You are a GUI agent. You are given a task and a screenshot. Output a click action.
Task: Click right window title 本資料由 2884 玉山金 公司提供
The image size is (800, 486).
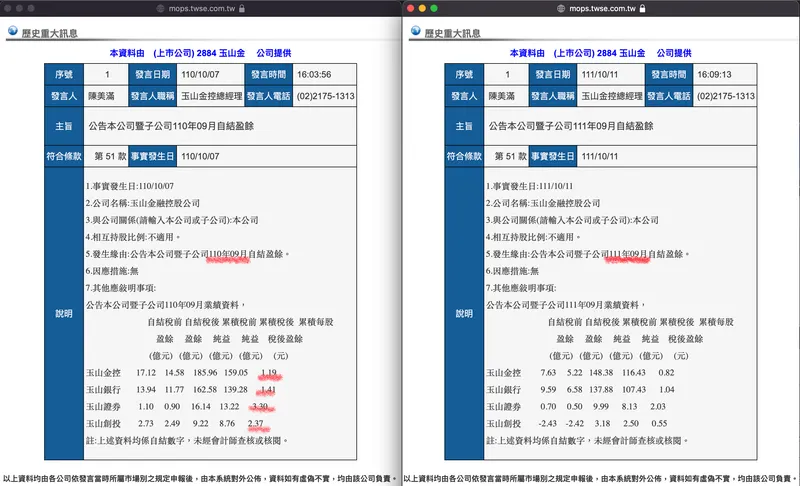(x=601, y=53)
